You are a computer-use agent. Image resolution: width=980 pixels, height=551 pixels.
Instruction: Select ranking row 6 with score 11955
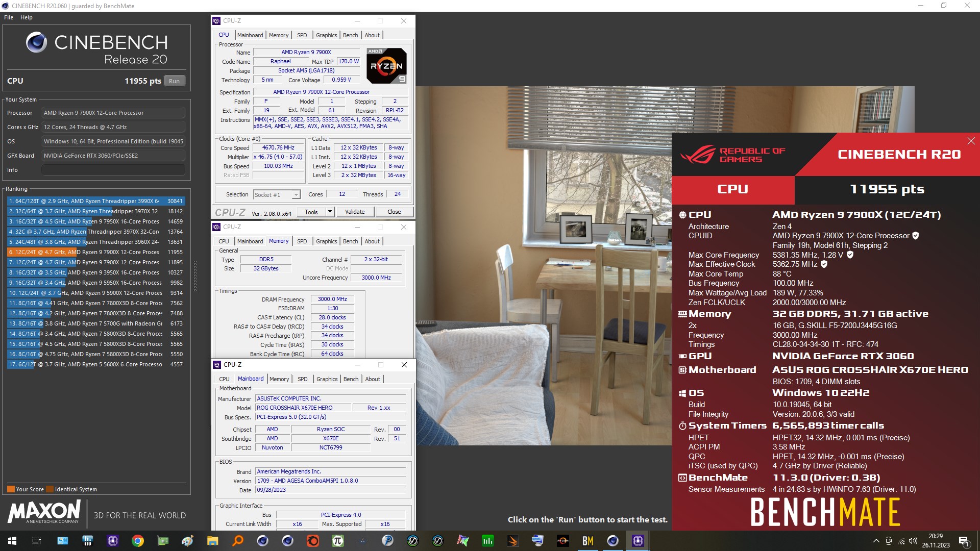96,252
